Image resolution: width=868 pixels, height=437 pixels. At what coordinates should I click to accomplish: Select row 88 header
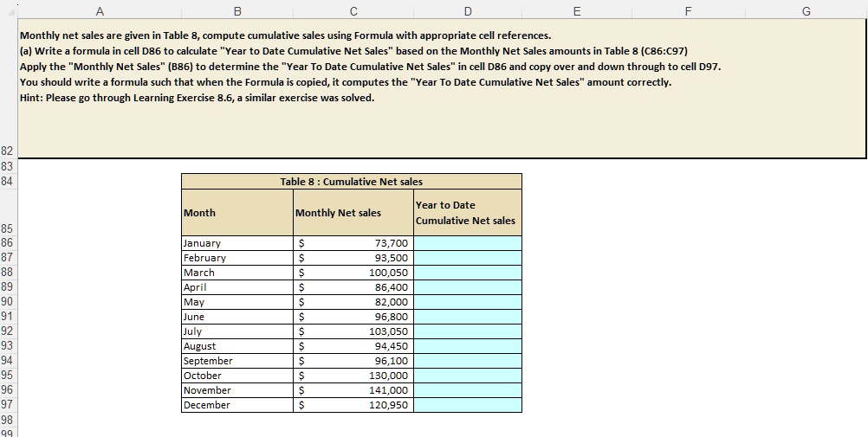(9, 273)
